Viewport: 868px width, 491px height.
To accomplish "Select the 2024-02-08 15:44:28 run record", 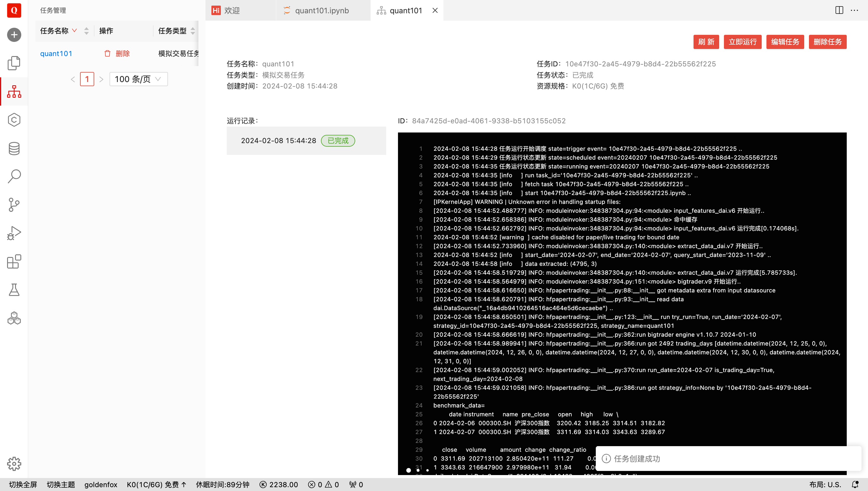I will pos(278,141).
